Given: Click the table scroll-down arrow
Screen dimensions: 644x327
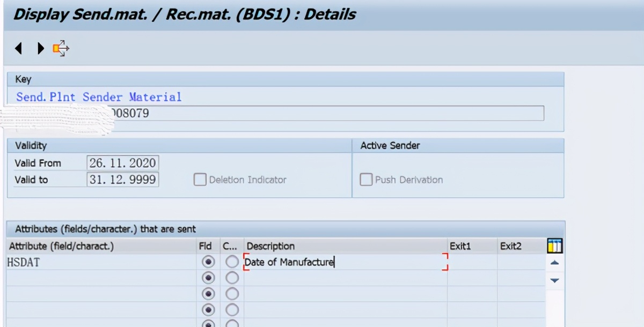Looking at the screenshot, I should coord(555,280).
